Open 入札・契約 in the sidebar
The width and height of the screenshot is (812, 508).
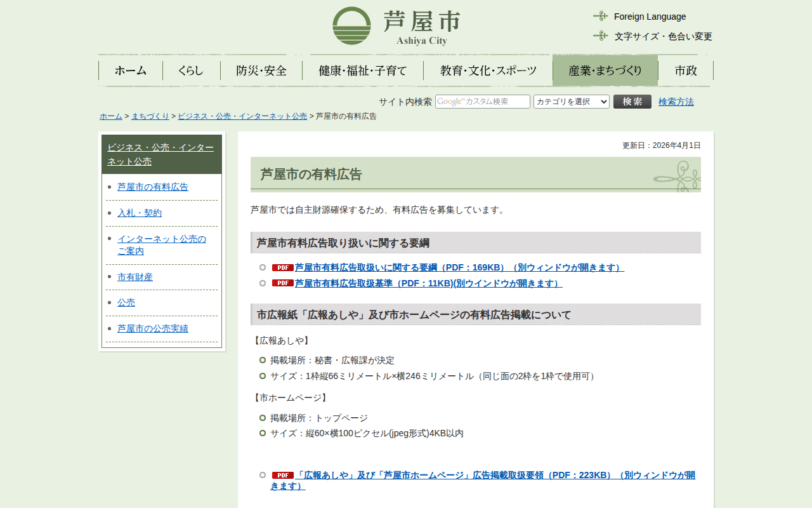click(x=140, y=213)
